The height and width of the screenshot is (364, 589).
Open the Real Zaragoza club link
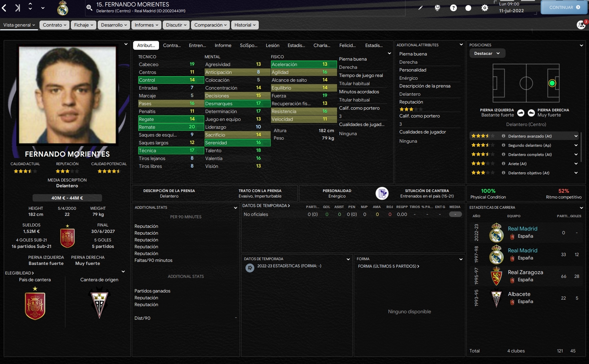point(525,272)
